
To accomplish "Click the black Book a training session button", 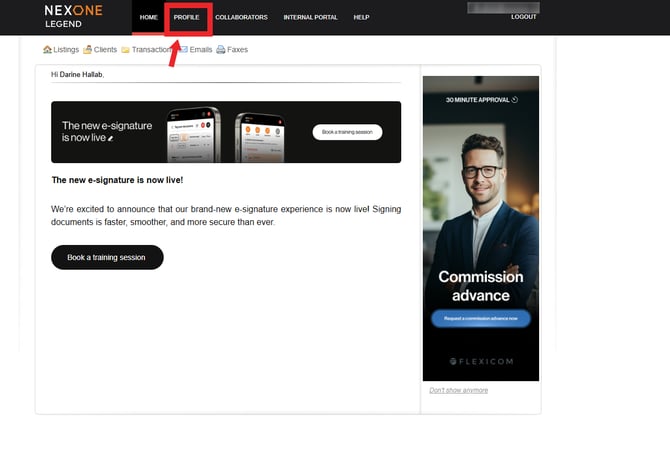I will (107, 257).
